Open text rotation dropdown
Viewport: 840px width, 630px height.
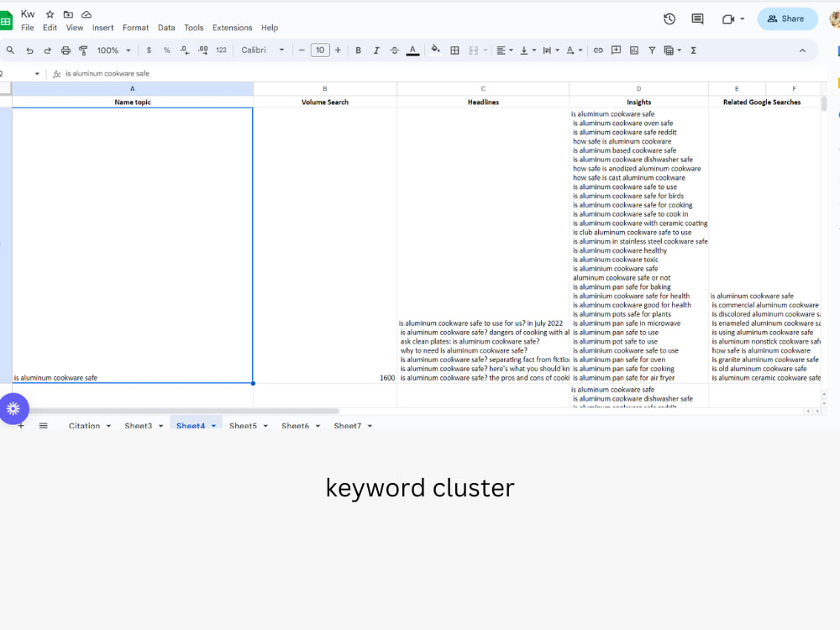click(575, 50)
